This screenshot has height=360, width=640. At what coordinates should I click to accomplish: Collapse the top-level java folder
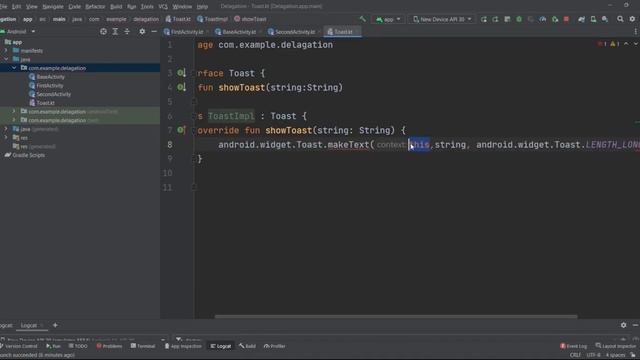pyautogui.click(x=6, y=59)
